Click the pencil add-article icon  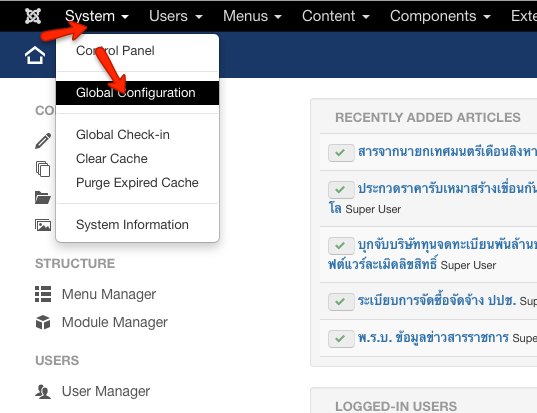[43, 141]
